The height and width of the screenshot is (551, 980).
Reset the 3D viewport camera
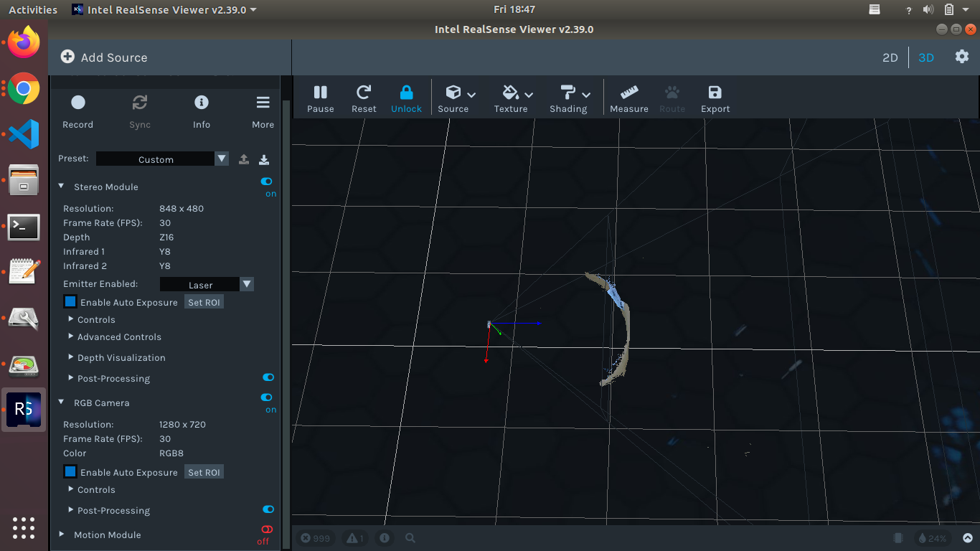(363, 97)
